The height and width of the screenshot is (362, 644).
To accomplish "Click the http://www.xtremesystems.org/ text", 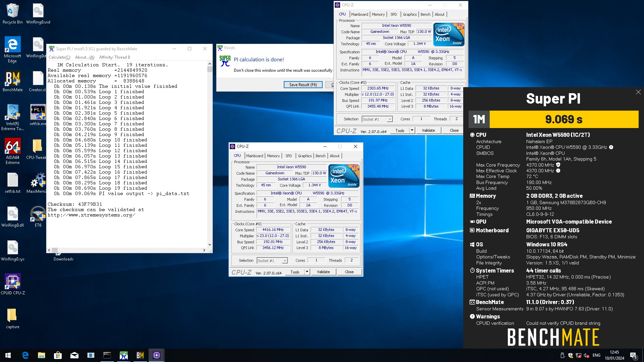I will [x=91, y=215].
